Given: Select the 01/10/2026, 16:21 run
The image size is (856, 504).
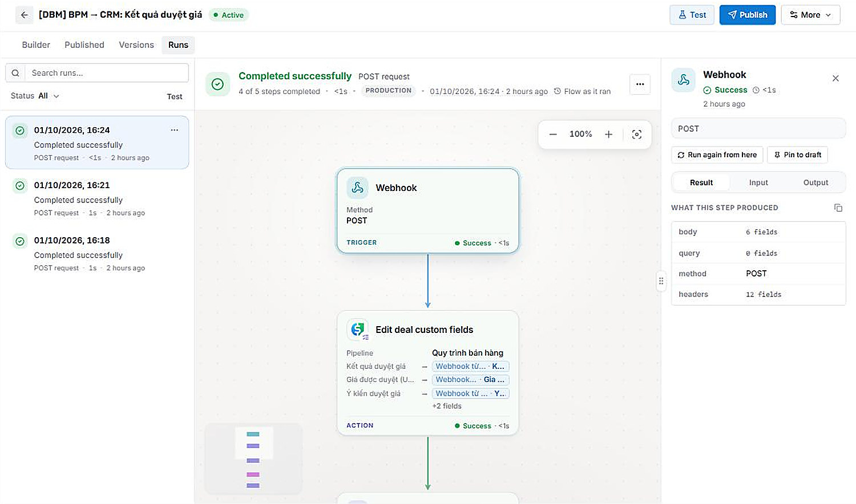Looking at the screenshot, I should click(x=97, y=198).
